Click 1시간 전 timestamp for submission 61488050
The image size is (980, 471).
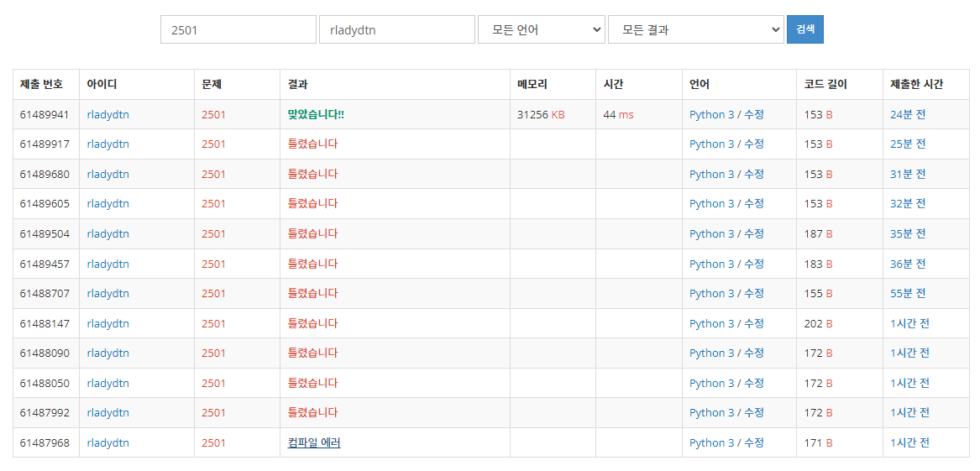[910, 383]
